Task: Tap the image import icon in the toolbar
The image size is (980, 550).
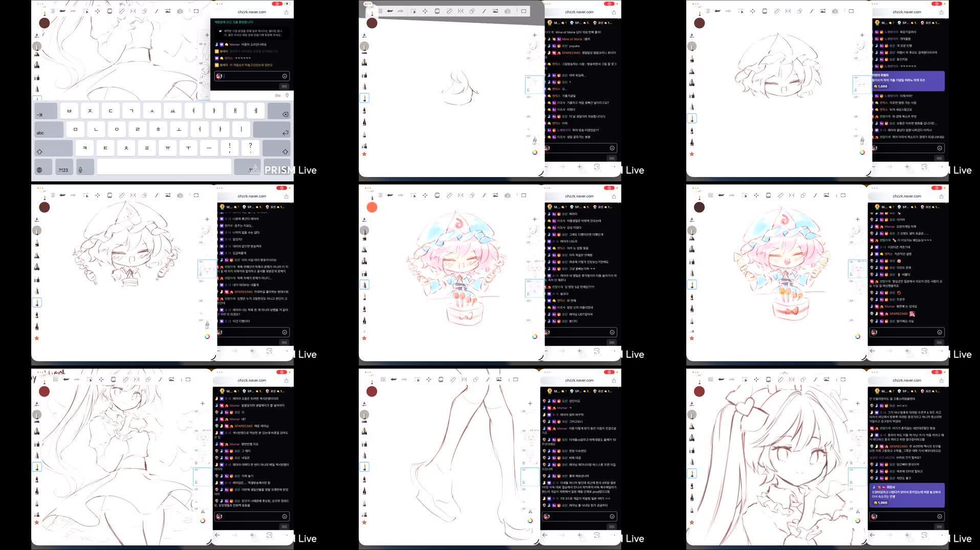Action: tap(168, 10)
